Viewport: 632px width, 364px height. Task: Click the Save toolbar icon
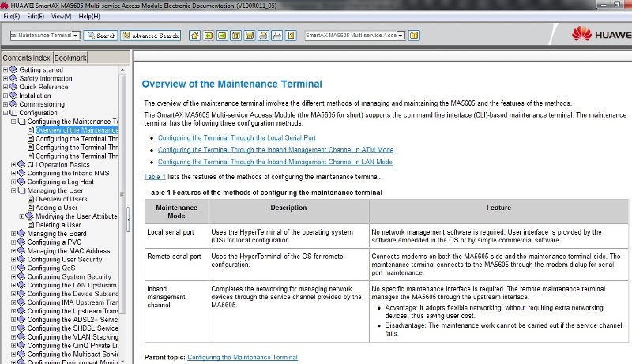pyautogui.click(x=250, y=36)
